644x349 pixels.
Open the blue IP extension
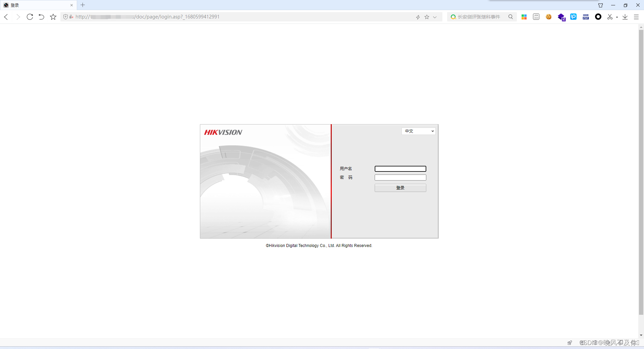point(573,17)
